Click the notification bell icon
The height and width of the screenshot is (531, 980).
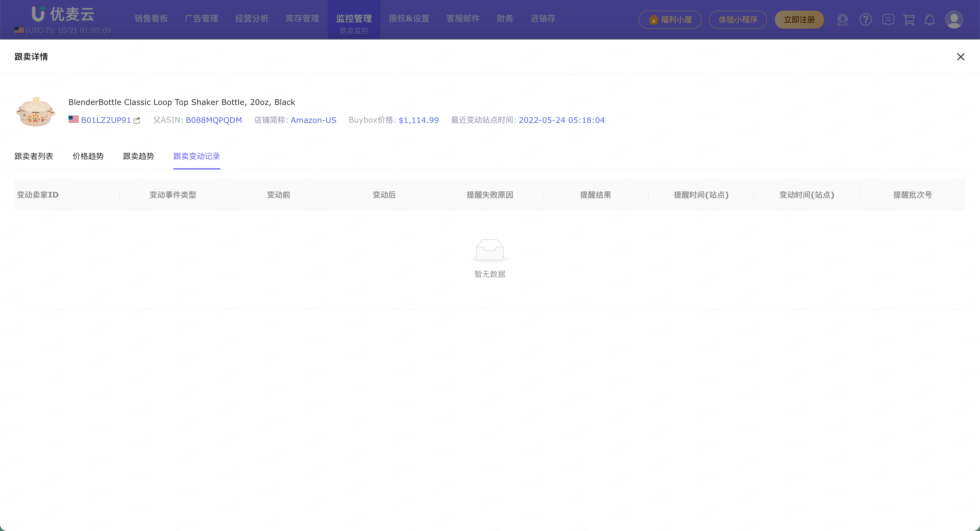(929, 19)
